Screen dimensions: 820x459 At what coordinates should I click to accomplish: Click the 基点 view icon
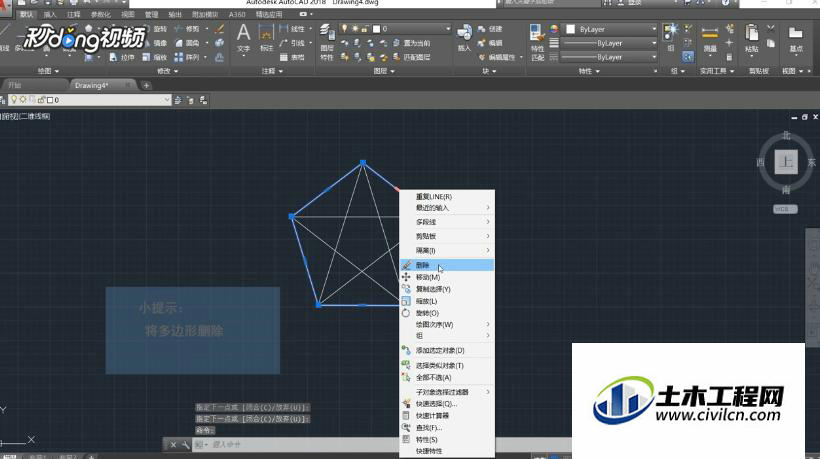pyautogui.click(x=796, y=39)
